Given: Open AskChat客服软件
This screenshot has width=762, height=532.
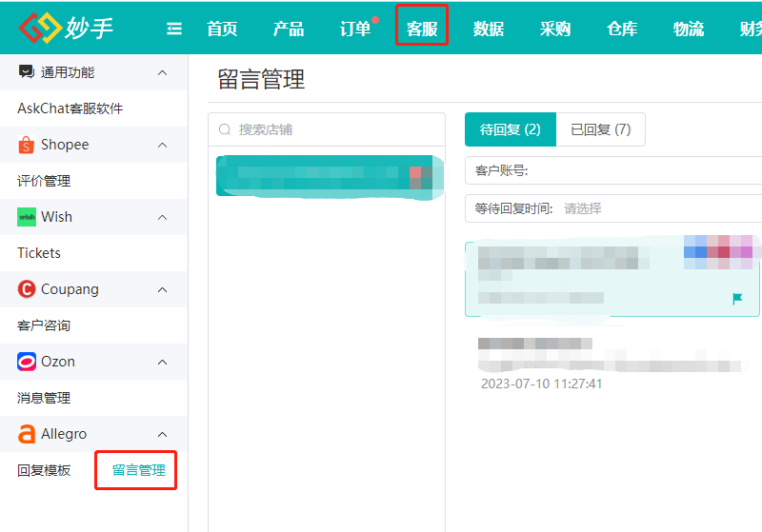Looking at the screenshot, I should pos(70,108).
